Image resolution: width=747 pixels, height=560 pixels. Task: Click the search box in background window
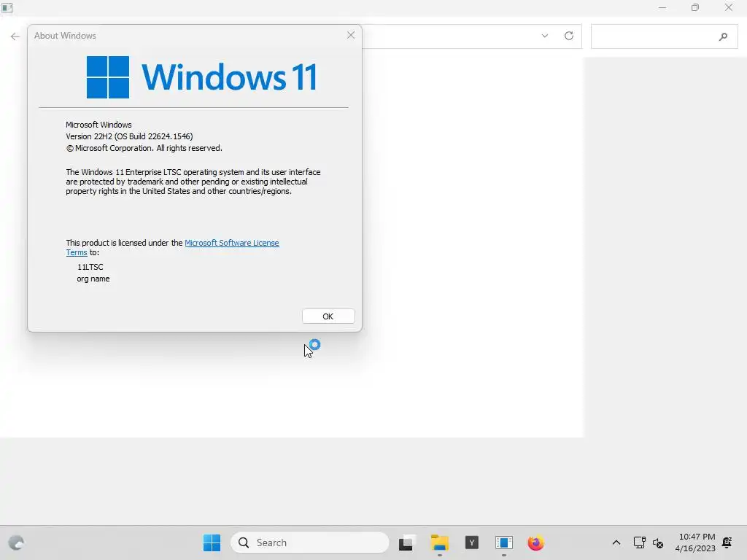click(664, 36)
